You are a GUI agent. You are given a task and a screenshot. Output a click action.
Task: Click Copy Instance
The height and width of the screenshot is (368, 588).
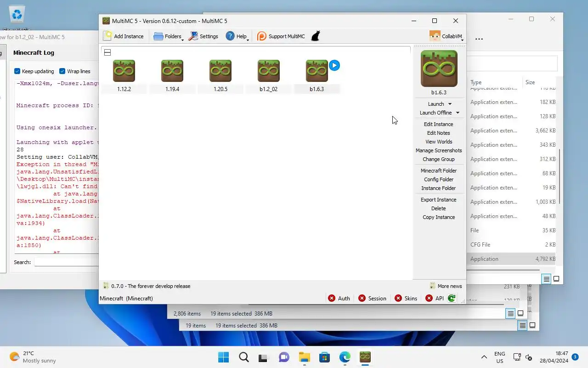pos(439,217)
